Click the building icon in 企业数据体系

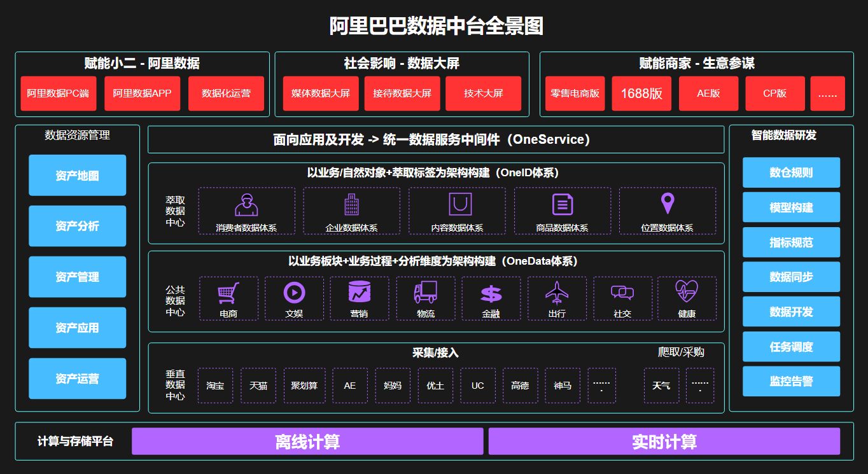(351, 204)
